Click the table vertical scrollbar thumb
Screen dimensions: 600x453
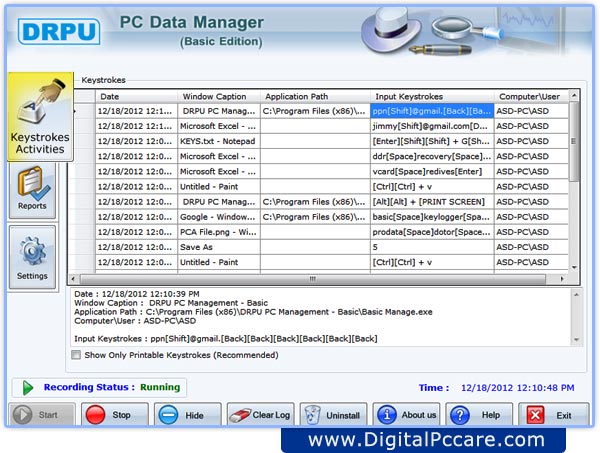[574, 141]
